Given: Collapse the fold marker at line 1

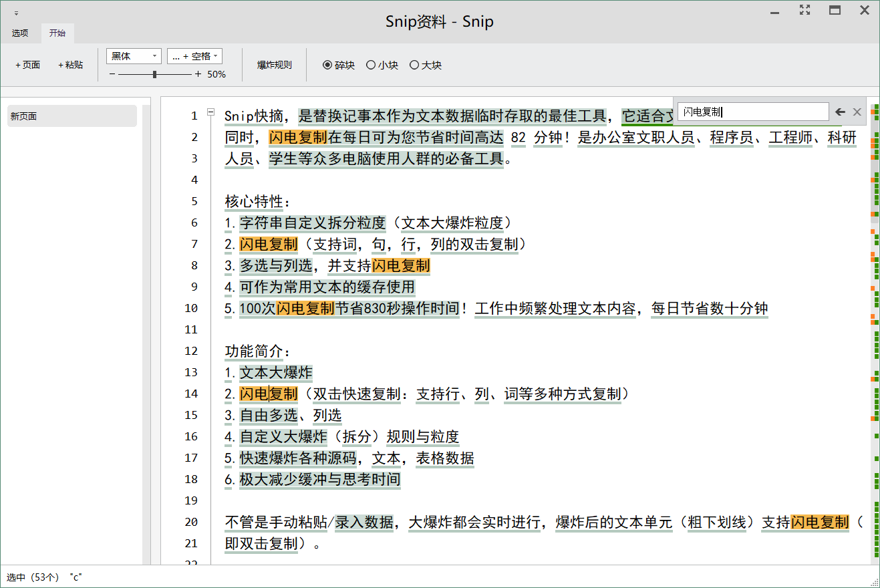Looking at the screenshot, I should (210, 112).
